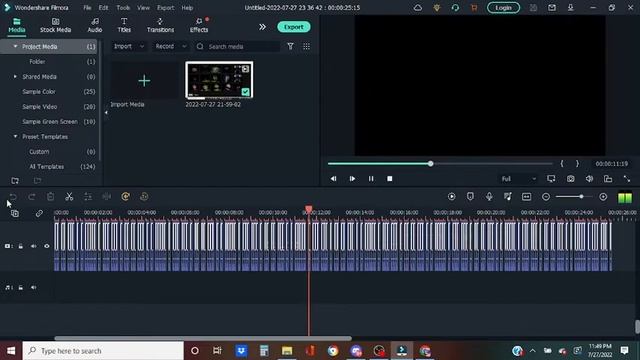Collapse the media sidebar with small arrow

point(106,113)
